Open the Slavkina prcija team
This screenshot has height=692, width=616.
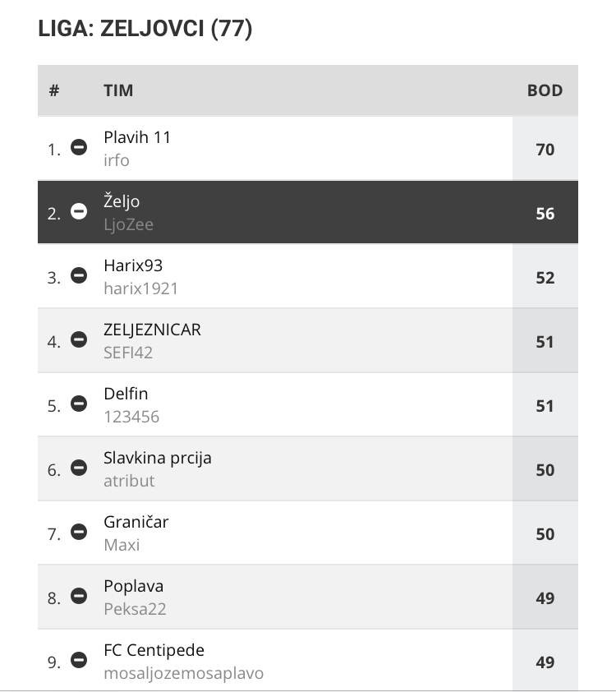[x=158, y=458]
